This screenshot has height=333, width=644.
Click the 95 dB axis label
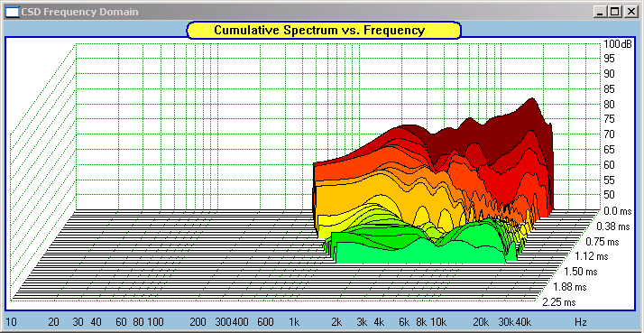click(609, 59)
